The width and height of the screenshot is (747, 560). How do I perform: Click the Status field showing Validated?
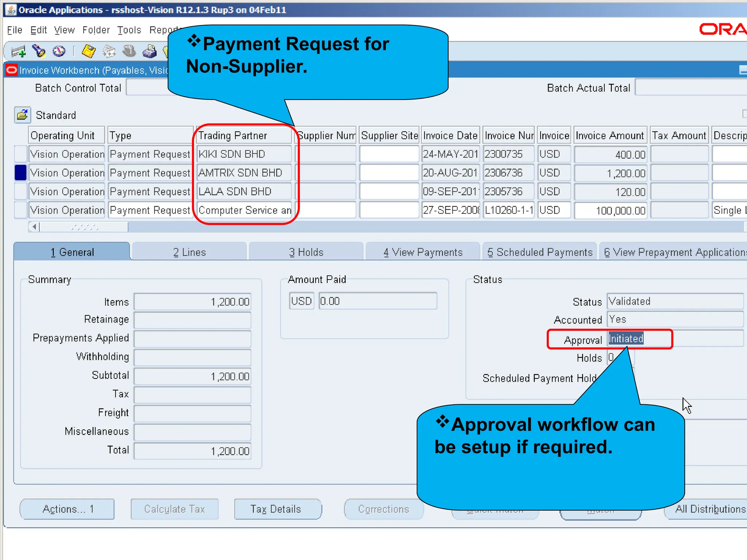tap(675, 301)
